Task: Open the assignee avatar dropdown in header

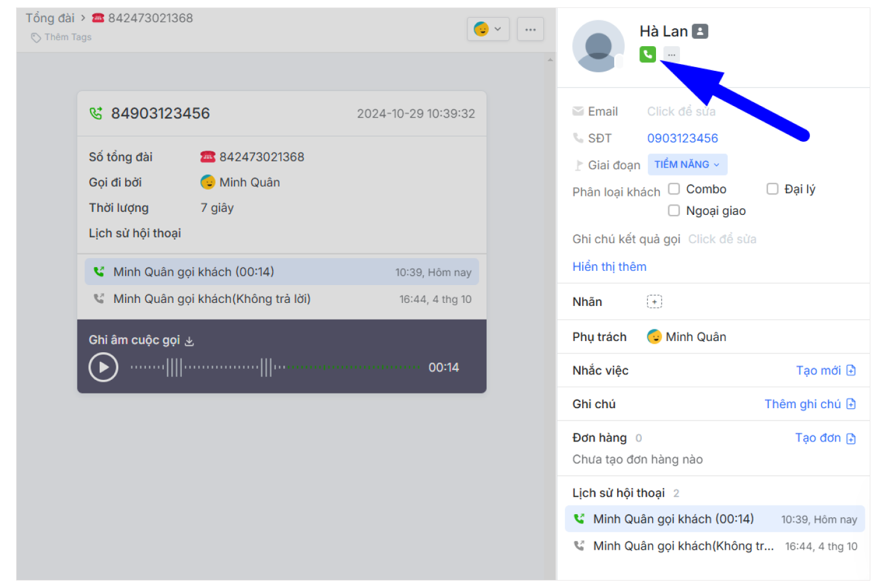Action: coord(488,30)
